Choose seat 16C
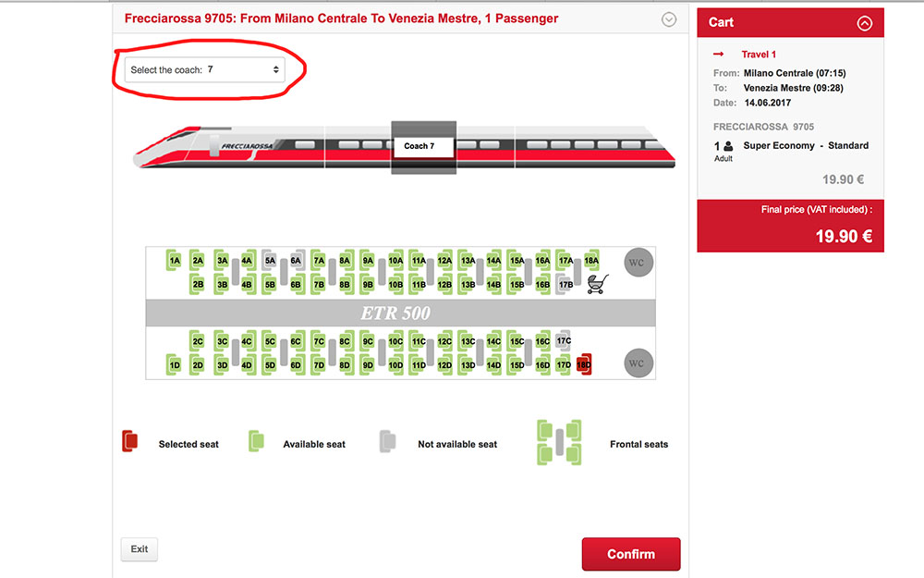Image resolution: width=924 pixels, height=578 pixels. pos(542,341)
